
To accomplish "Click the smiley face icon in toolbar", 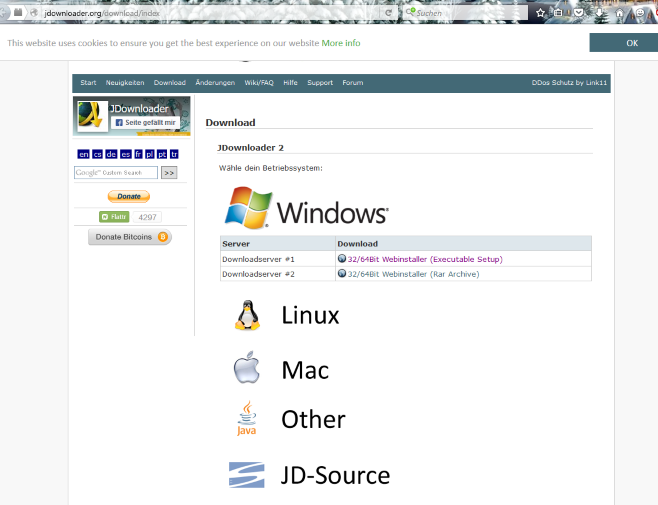I will [640, 13].
